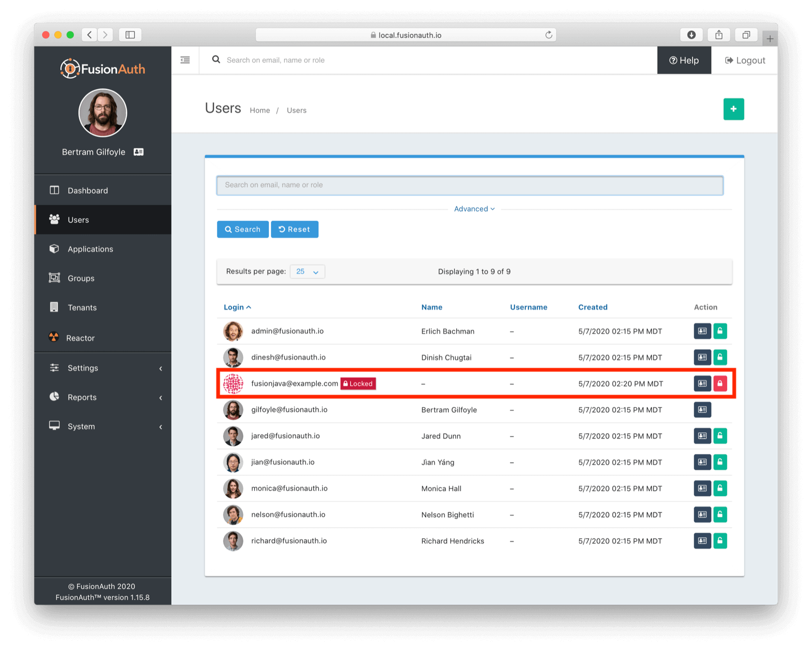Open the Results per page dropdown
This screenshot has width=812, height=650.
[x=307, y=272]
